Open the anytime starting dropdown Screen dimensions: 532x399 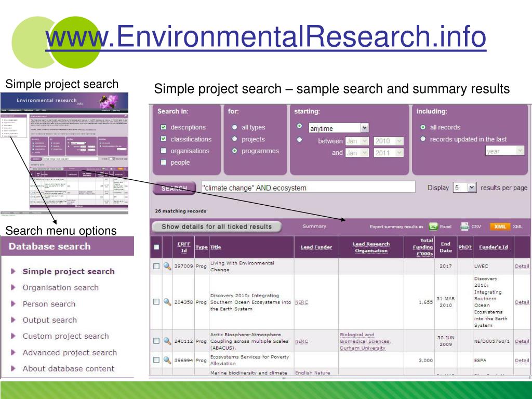[x=339, y=128]
